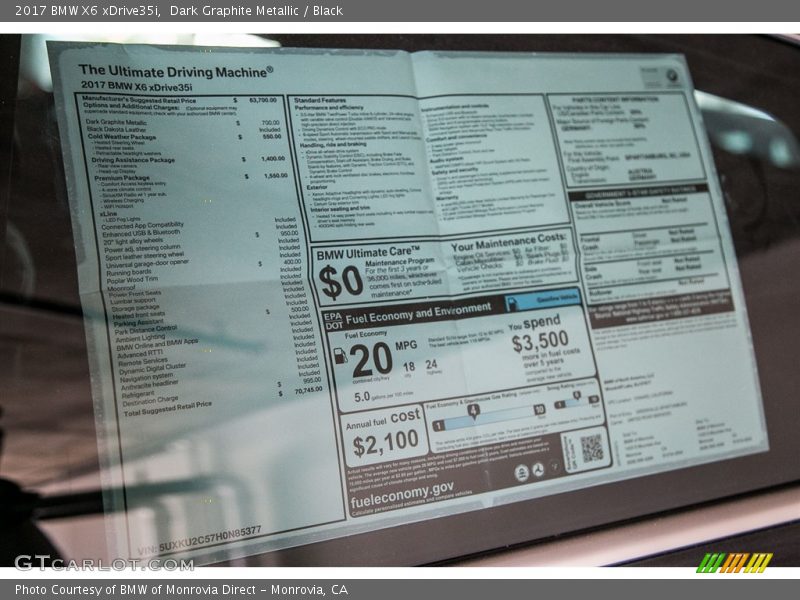Click the total price 70,745.00
Viewport: 800px width, 600px height.
tap(308, 391)
